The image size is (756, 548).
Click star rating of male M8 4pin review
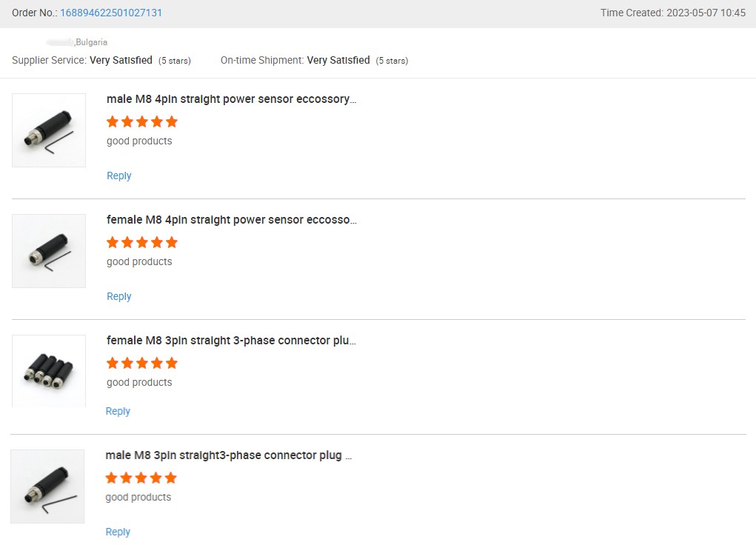click(142, 121)
